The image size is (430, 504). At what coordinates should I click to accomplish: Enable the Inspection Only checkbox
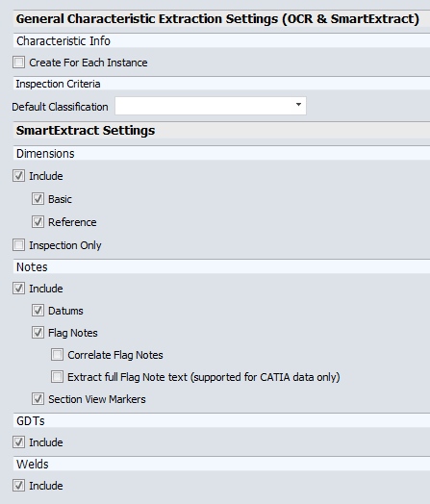click(18, 245)
